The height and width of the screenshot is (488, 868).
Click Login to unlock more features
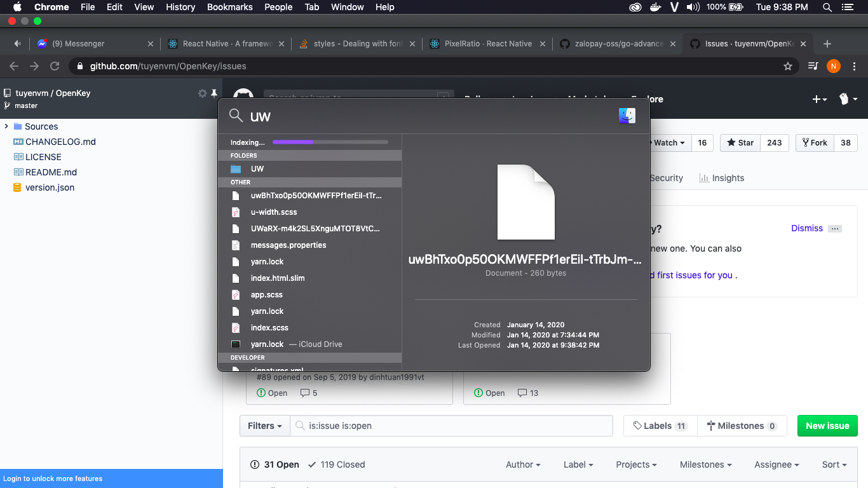[x=53, y=478]
